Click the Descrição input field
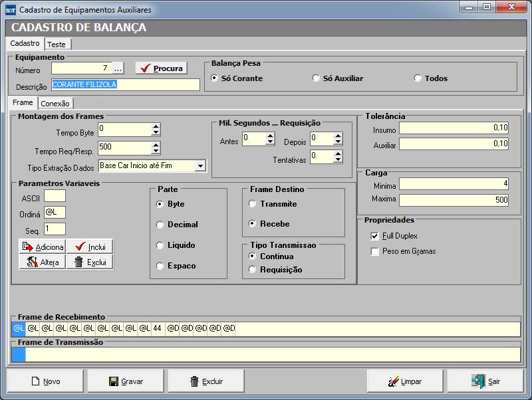The image size is (532, 400). point(125,85)
